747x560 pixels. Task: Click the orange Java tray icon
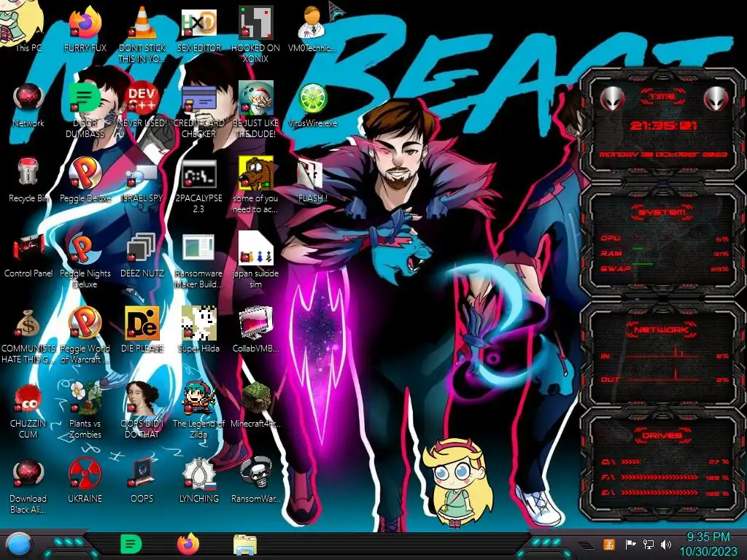609,544
